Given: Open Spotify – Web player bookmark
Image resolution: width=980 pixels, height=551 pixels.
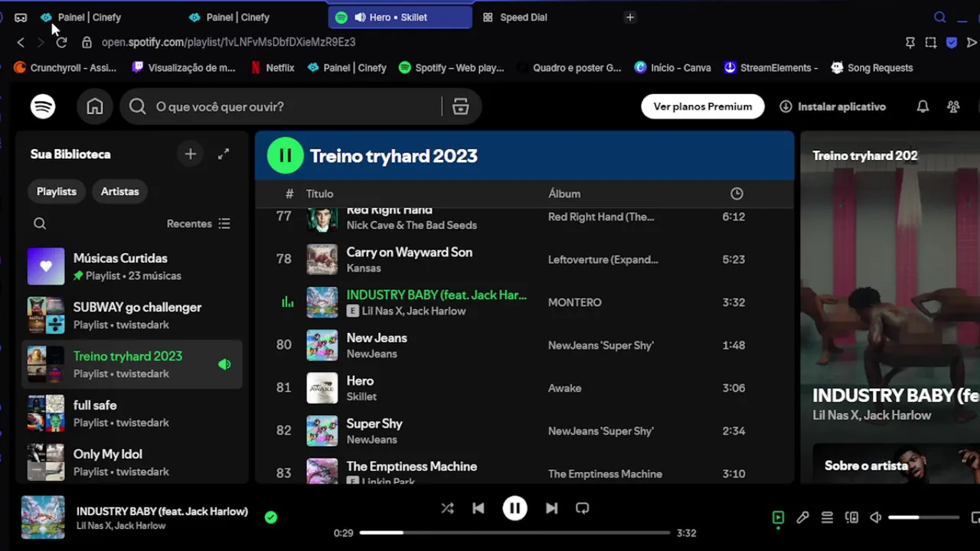Looking at the screenshot, I should pos(452,67).
